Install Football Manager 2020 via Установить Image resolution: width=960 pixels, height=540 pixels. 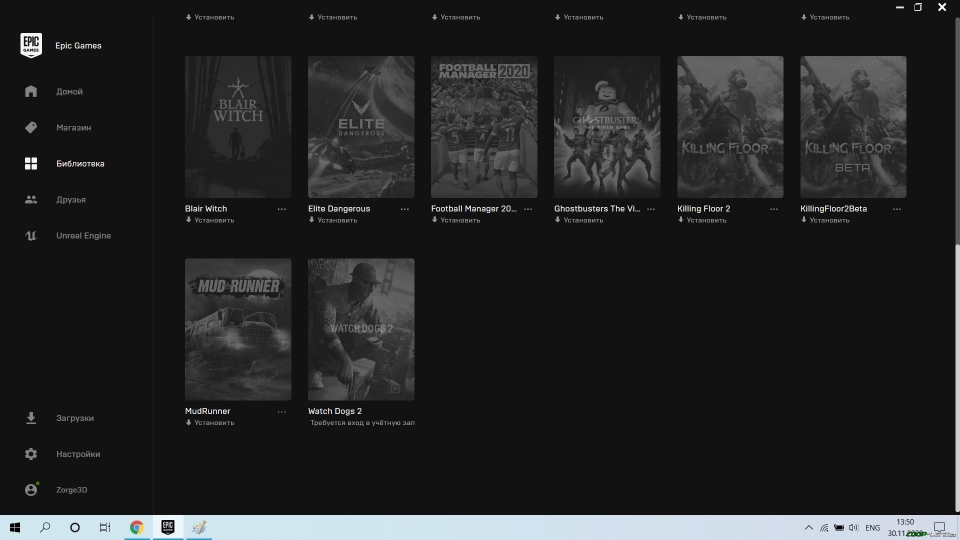(456, 220)
